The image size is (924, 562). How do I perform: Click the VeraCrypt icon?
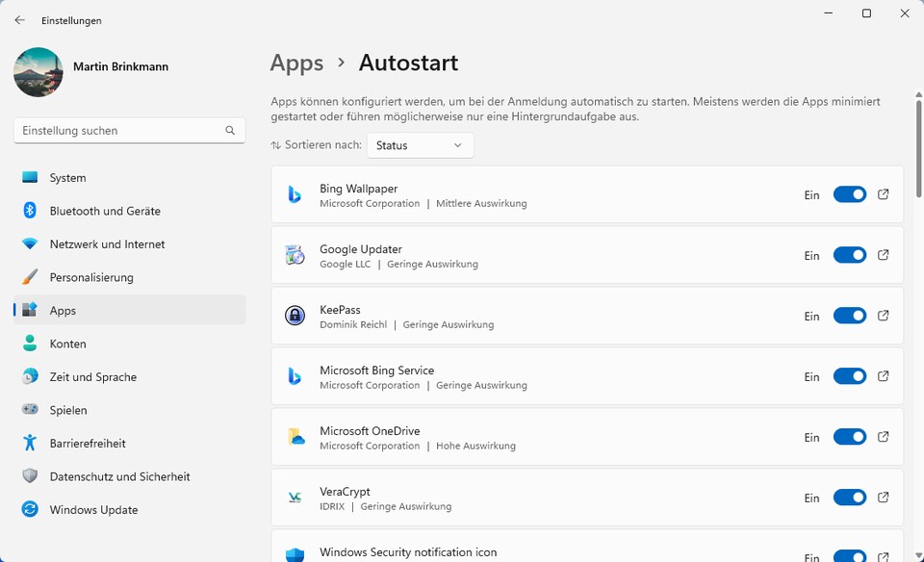tap(295, 498)
